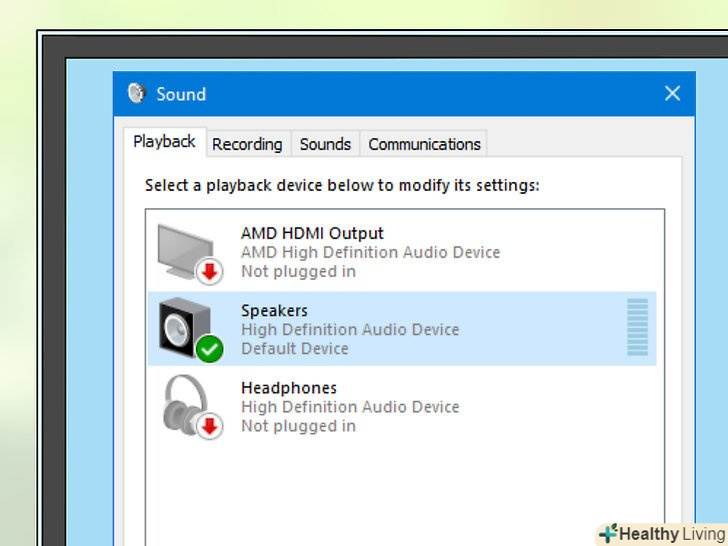This screenshot has width=728, height=546.
Task: Click the red arrow badge on AMD HDMI
Action: click(209, 272)
